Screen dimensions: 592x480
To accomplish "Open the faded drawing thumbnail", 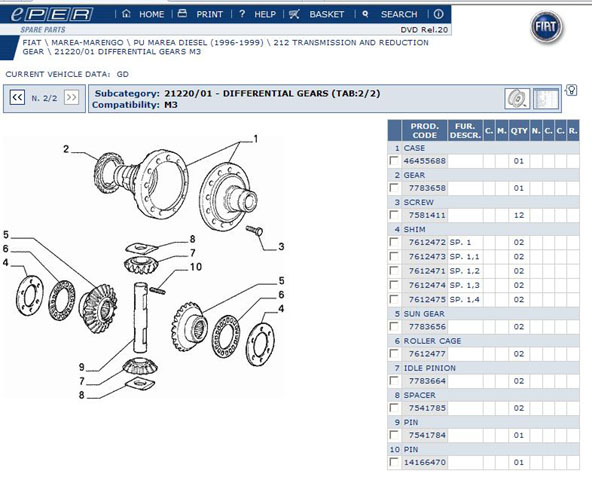I will click(x=546, y=99).
